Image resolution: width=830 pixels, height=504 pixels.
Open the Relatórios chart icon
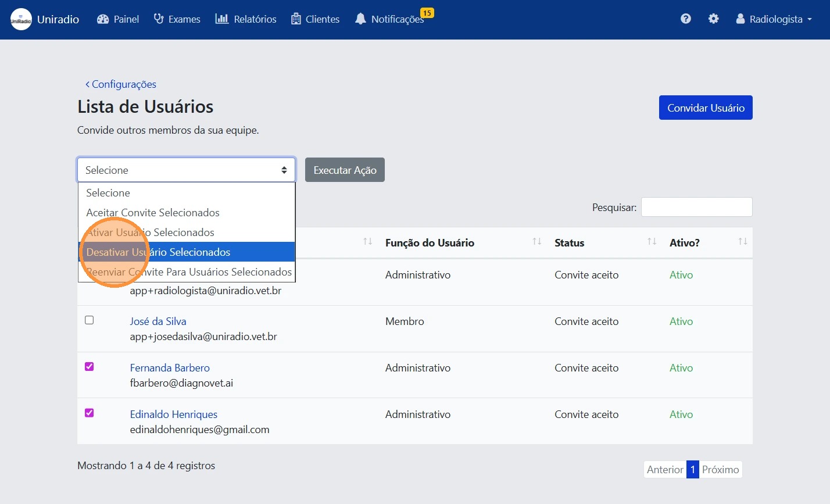point(221,19)
